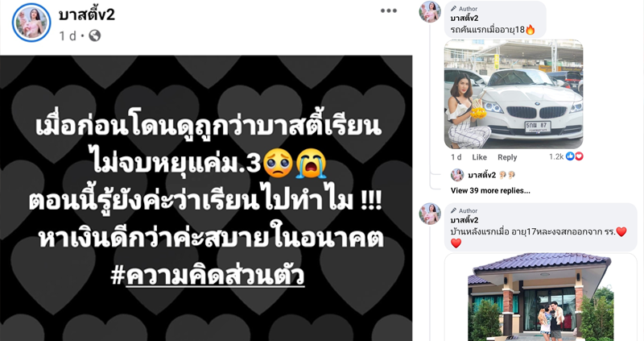This screenshot has width=644, height=341.
Task: Click the บาสตี้v2 author name in the second comment
Action: 464,220
